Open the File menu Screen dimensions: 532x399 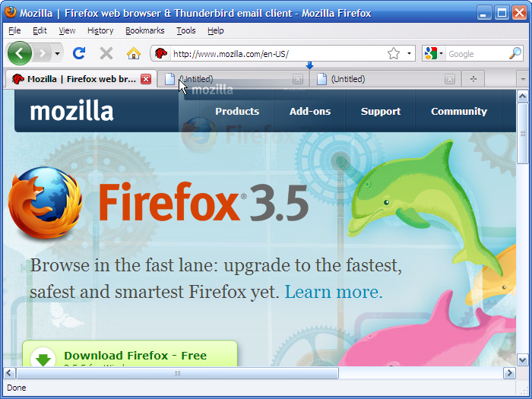coord(14,30)
